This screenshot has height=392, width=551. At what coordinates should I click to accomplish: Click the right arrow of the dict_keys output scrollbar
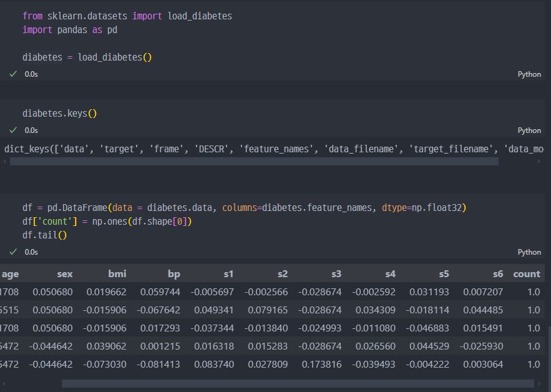tap(539, 162)
